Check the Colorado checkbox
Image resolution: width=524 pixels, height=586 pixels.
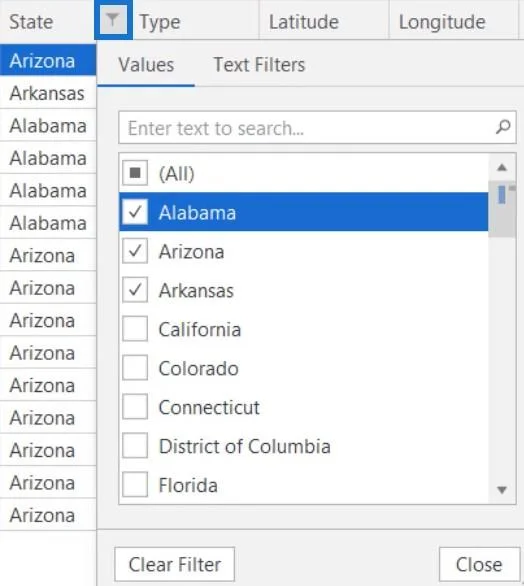coord(135,368)
